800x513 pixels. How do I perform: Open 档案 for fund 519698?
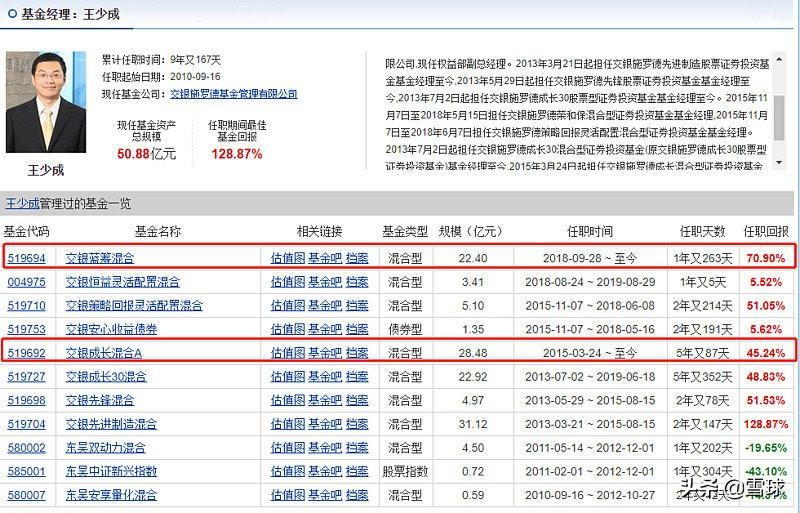357,400
